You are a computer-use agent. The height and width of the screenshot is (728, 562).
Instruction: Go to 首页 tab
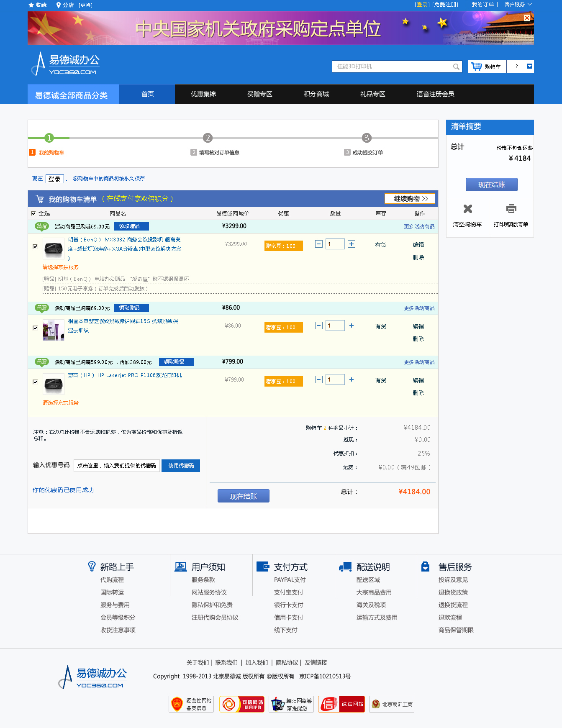(147, 94)
